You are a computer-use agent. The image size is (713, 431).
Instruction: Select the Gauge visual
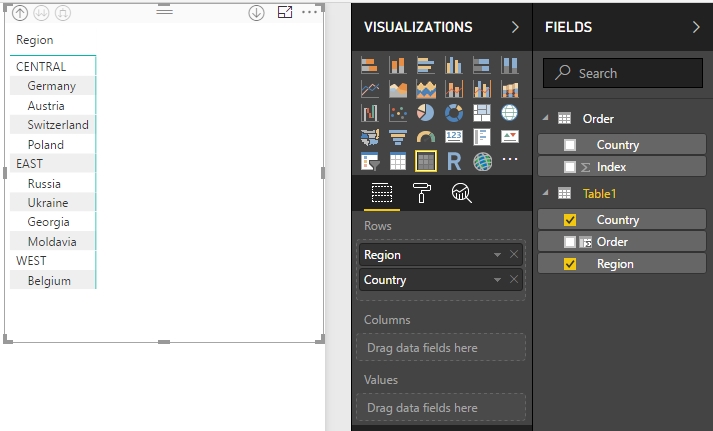(426, 136)
